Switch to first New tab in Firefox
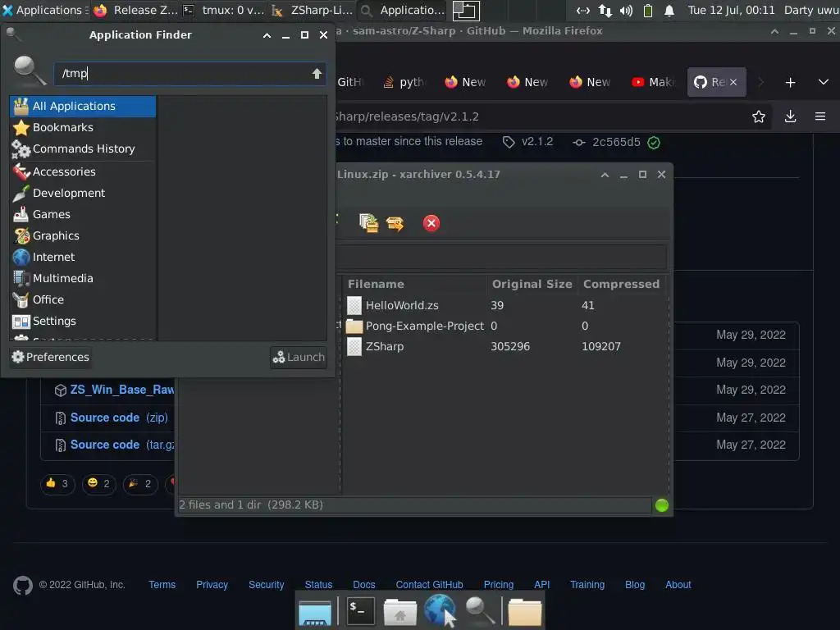Image resolution: width=840 pixels, height=630 pixels. [x=466, y=82]
